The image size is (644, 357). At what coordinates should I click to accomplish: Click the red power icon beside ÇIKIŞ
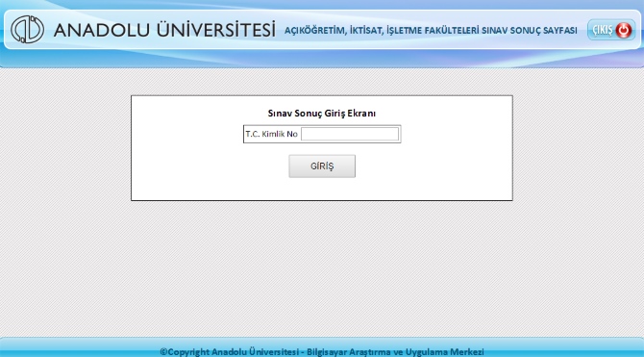(x=624, y=30)
